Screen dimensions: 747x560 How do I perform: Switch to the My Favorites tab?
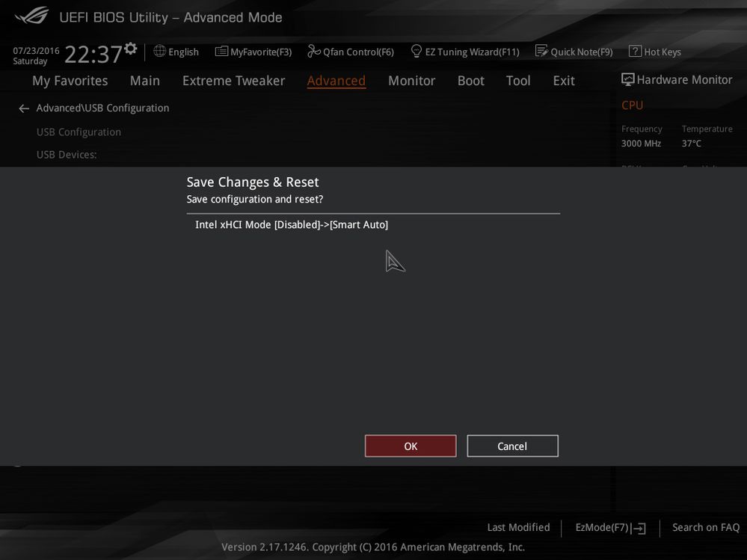[70, 81]
